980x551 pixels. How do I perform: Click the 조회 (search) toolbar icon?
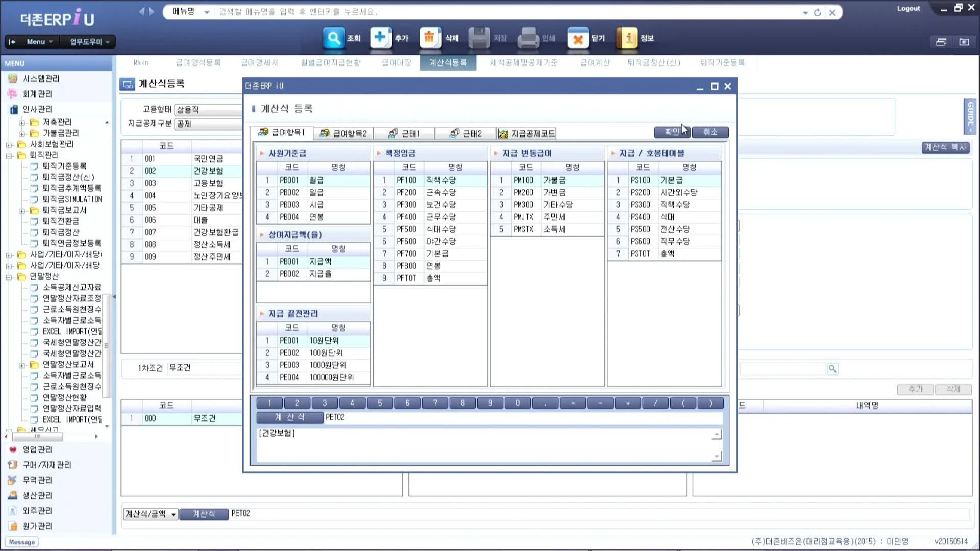point(334,37)
